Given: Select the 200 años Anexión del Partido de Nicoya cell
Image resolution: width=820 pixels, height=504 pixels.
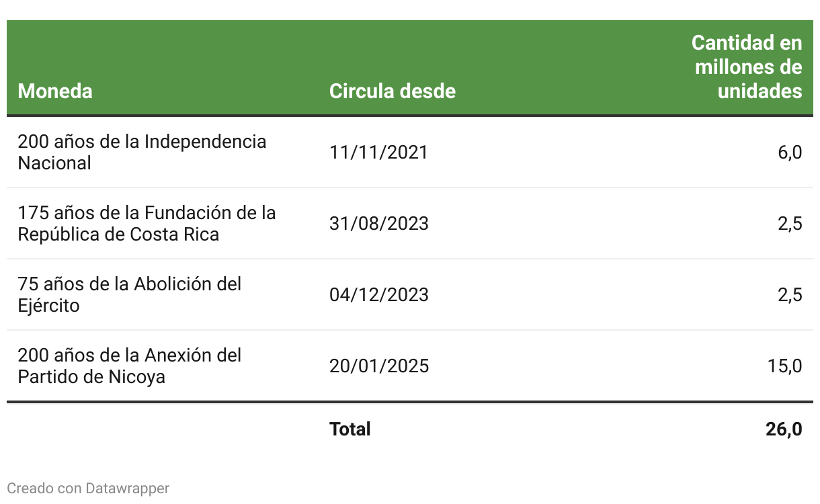Looking at the screenshot, I should coord(129,366).
